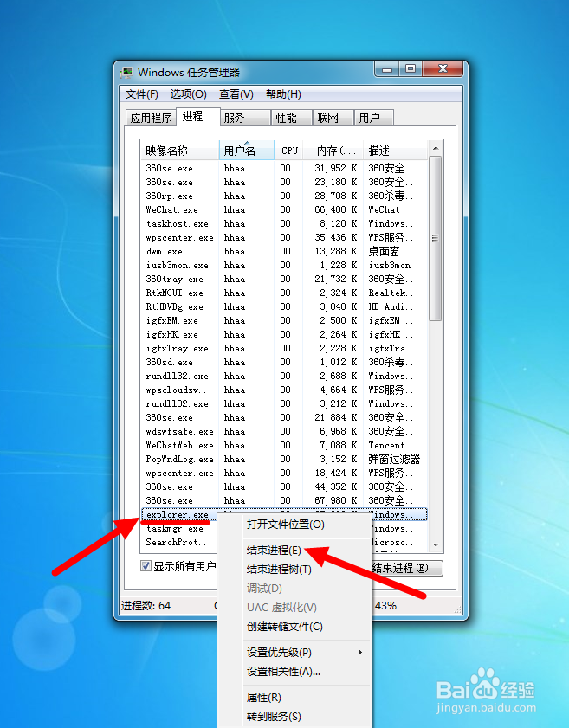569x728 pixels.
Task: Switch to the 联网 tab
Action: tap(333, 118)
